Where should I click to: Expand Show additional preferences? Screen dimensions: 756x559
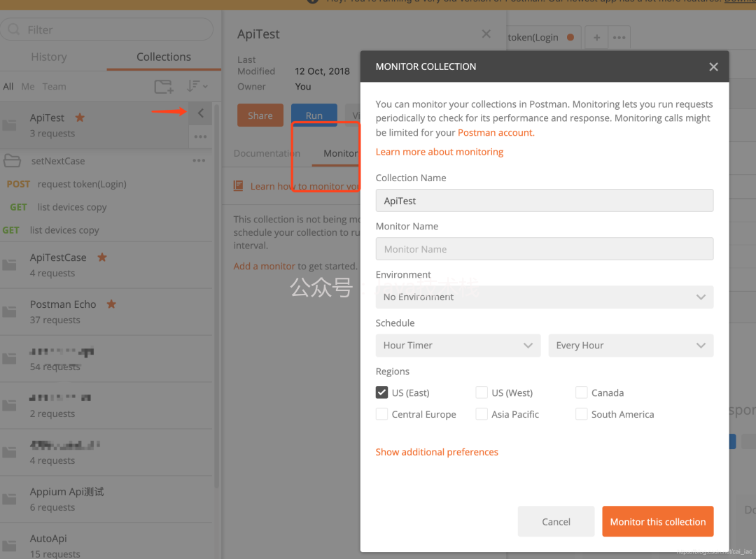[437, 452]
